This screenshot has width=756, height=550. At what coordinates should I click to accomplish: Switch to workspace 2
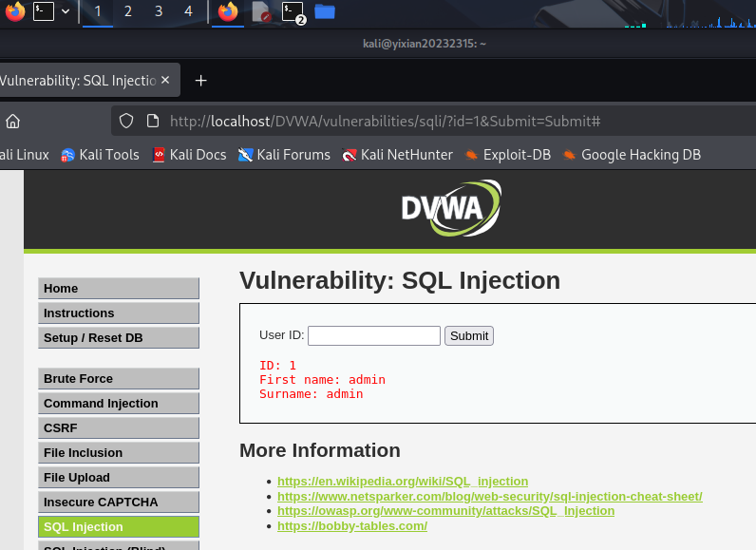pyautogui.click(x=128, y=11)
